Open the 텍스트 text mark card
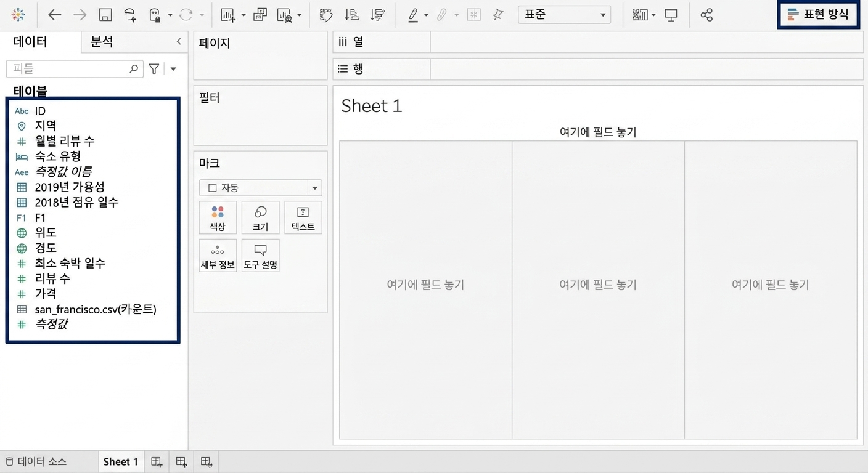 pyautogui.click(x=303, y=217)
